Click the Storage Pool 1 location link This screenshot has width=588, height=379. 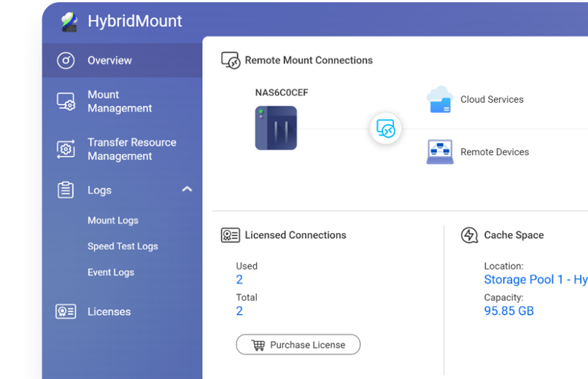click(536, 279)
